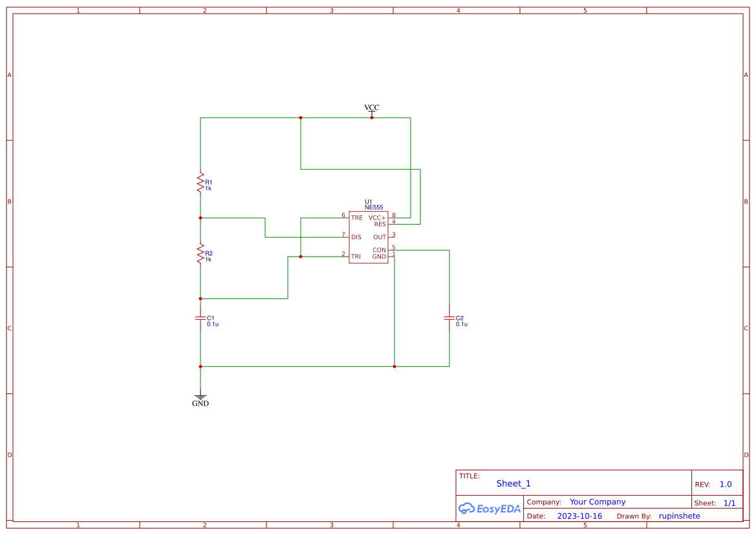This screenshot has height=535, width=756.
Task: Click the NE555 reference label text
Action: (x=374, y=207)
